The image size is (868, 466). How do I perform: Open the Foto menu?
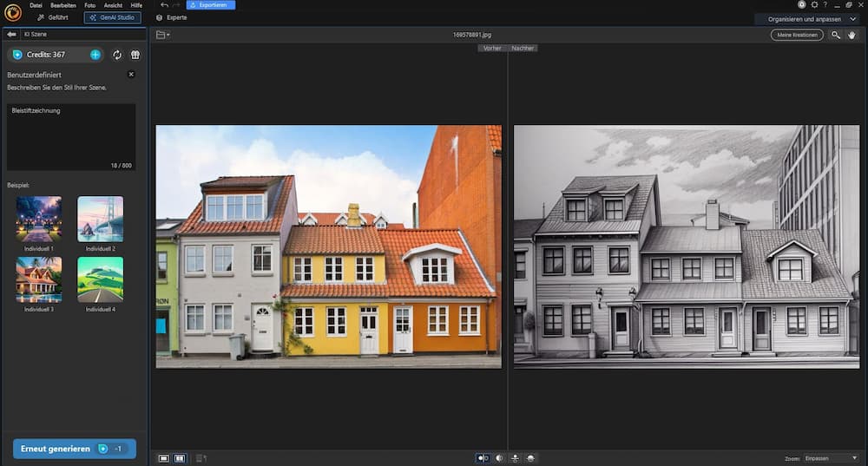89,5
